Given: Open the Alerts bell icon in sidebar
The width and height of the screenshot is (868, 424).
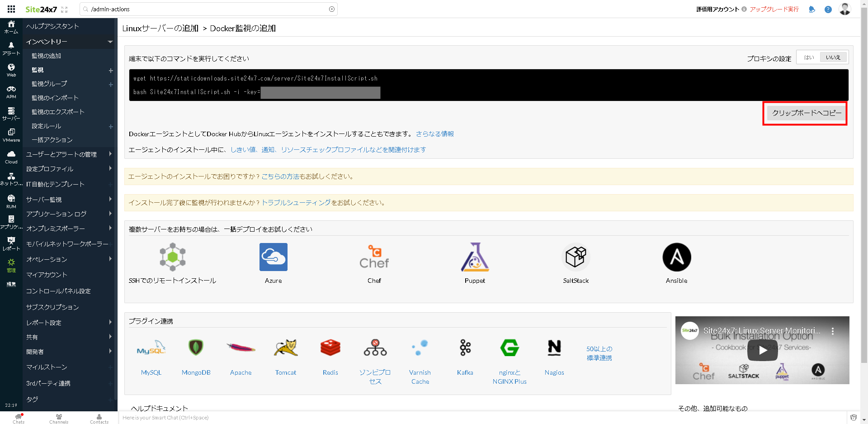Looking at the screenshot, I should pyautogui.click(x=11, y=48).
